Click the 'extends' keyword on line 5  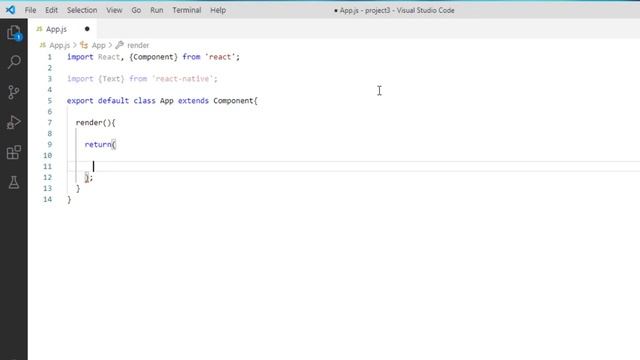[193, 101]
